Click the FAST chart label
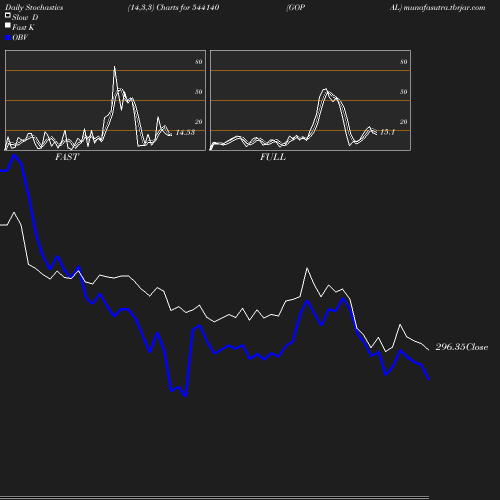This screenshot has width=500, height=500. [x=67, y=157]
